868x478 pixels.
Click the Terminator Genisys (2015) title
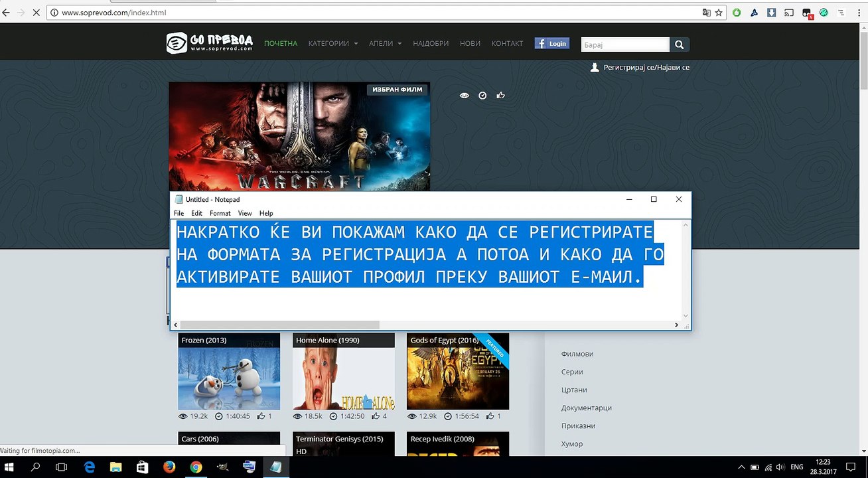tap(340, 439)
